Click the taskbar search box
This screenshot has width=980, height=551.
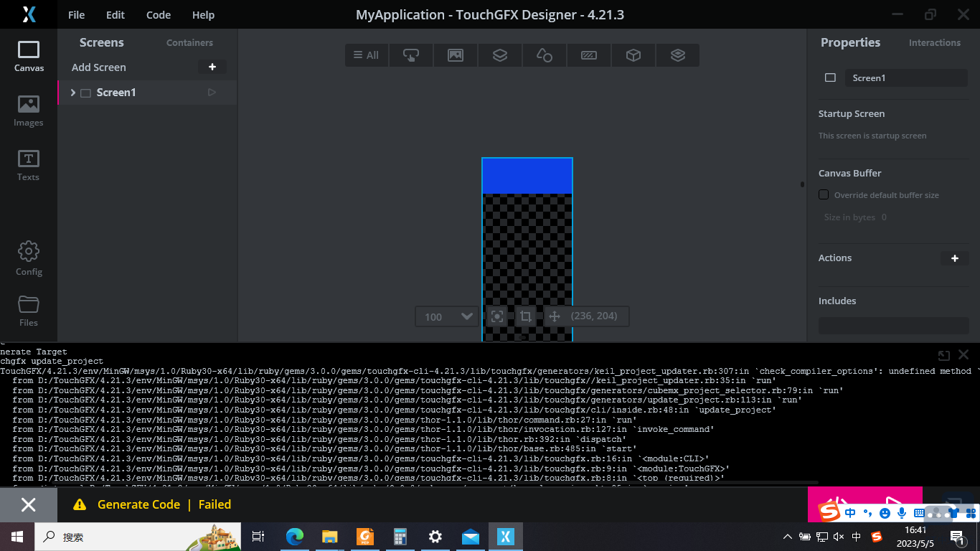point(136,537)
